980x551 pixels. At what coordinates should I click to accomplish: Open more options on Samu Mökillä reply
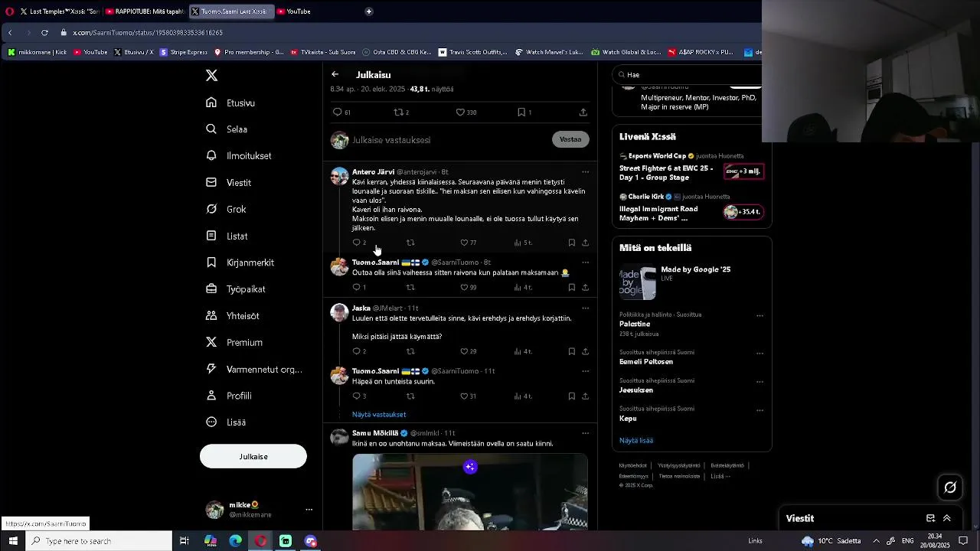click(x=586, y=433)
